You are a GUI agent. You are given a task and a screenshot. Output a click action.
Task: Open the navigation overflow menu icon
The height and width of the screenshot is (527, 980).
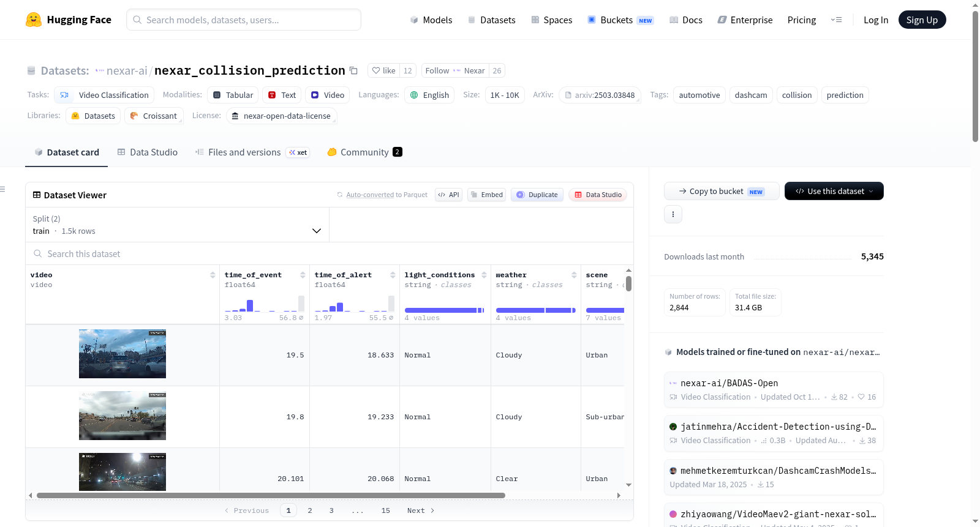(x=836, y=20)
